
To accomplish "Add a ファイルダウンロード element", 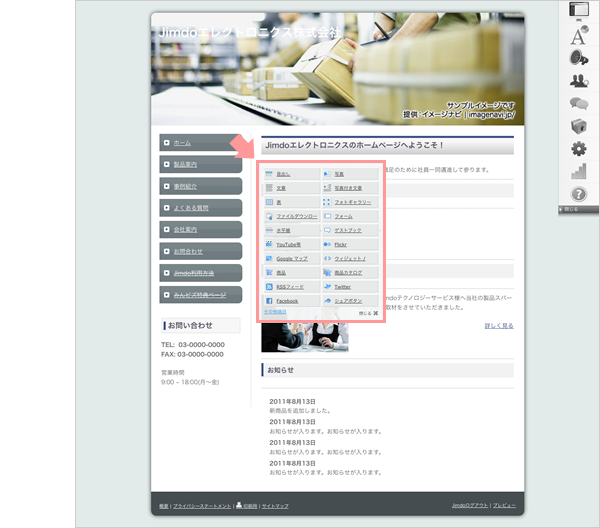I will pyautogui.click(x=292, y=216).
